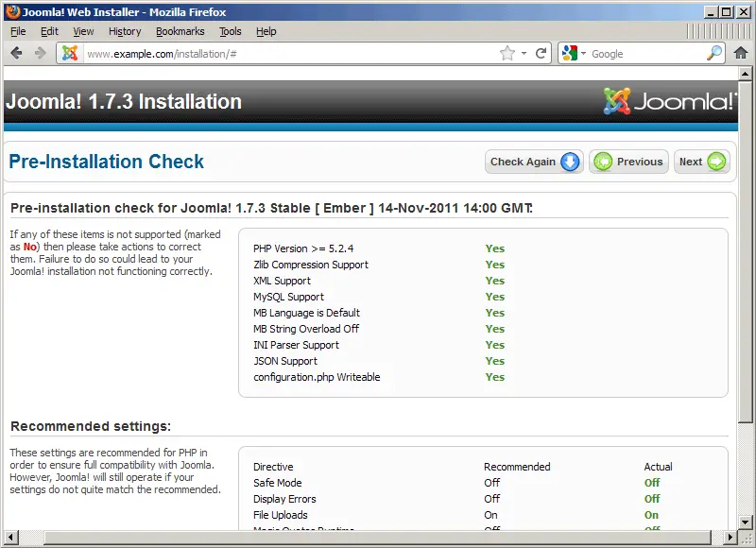Screen dimensions: 756x548
Task: Click the vertical scrollbar up arrow
Action: [745, 74]
